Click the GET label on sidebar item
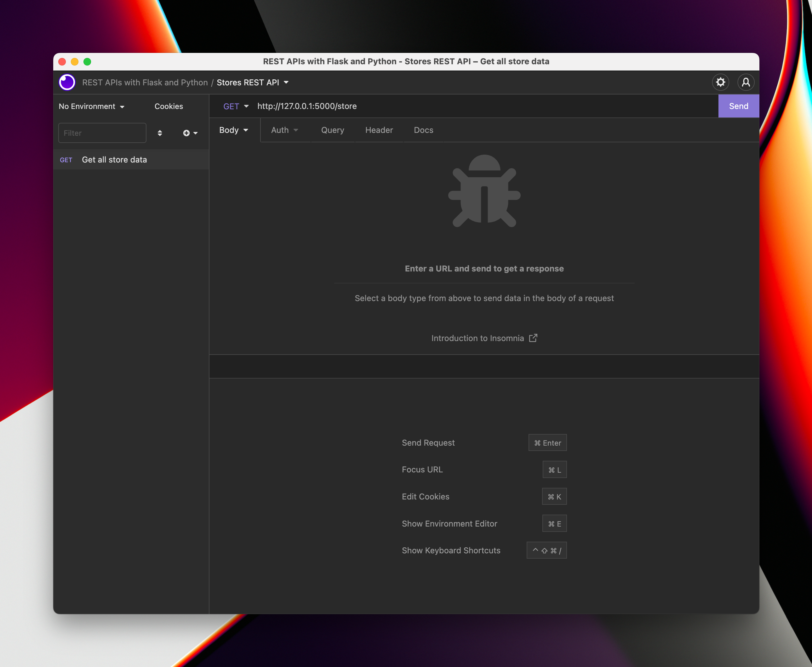 pyautogui.click(x=66, y=160)
